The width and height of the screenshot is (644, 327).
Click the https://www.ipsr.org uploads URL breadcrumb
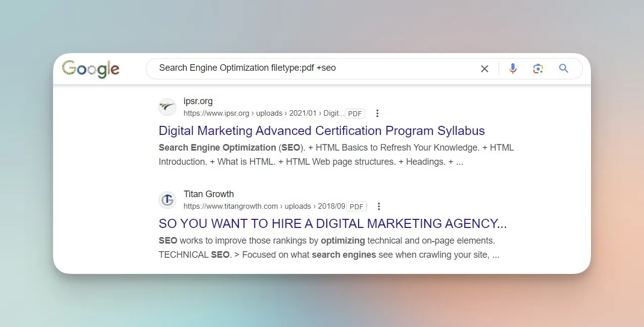click(264, 113)
